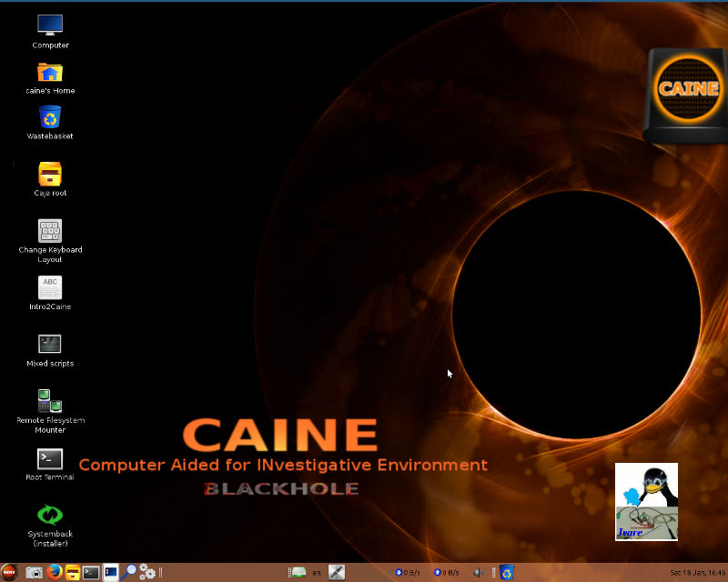Open the volume speaker control in the panel

479,573
